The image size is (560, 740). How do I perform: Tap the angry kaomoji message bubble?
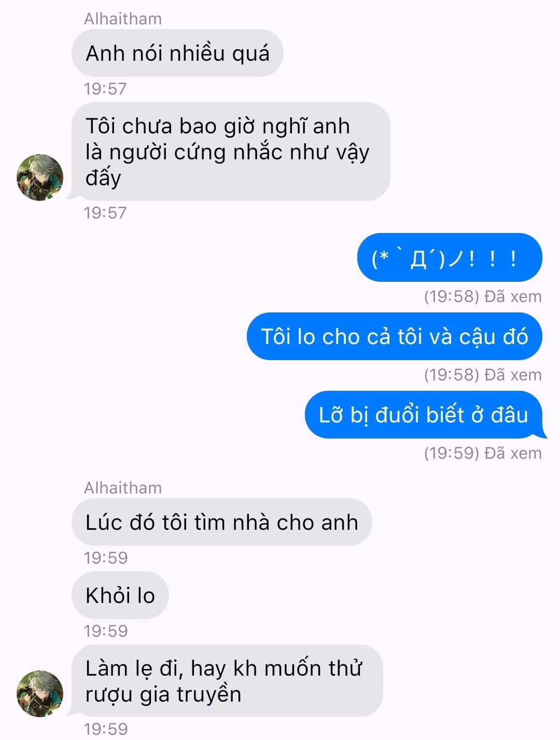[450, 257]
